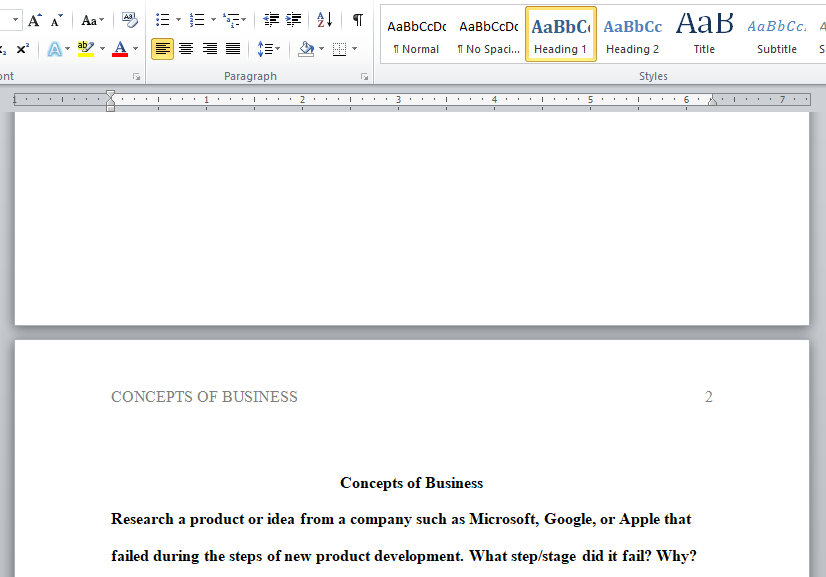Click the Line Spacing icon
826x577 pixels.
coord(265,49)
